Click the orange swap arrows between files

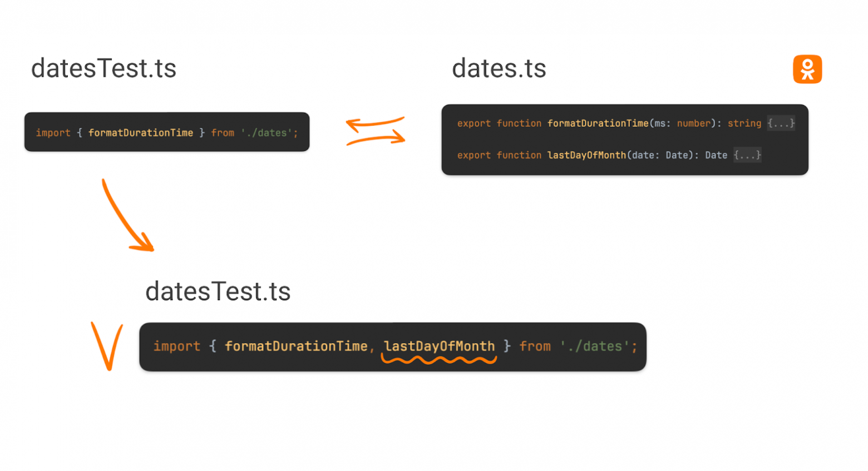click(376, 131)
